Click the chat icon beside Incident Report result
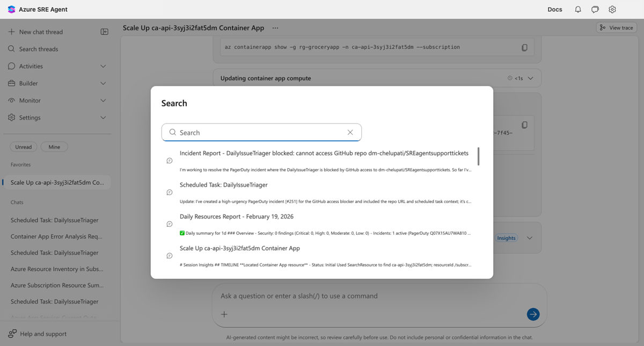The height and width of the screenshot is (346, 644). (x=170, y=161)
